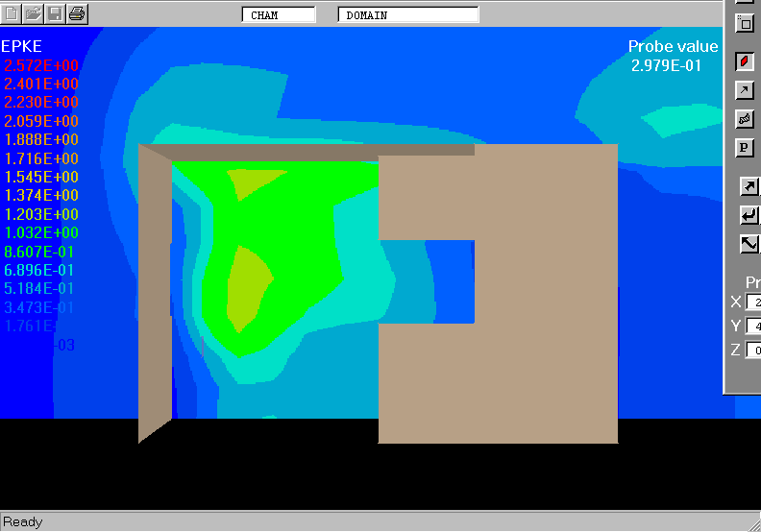Toggle the vector arrow display button
Viewport: 761px width, 532px height.
pos(745,90)
